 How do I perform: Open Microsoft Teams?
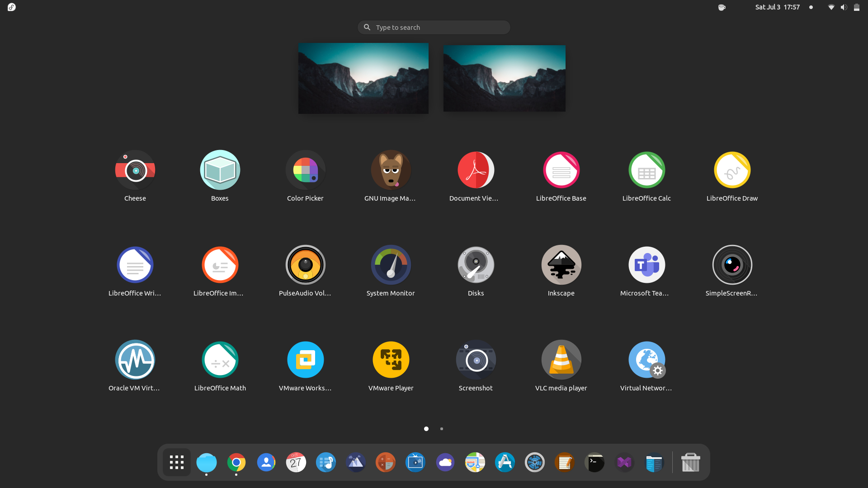tap(646, 265)
